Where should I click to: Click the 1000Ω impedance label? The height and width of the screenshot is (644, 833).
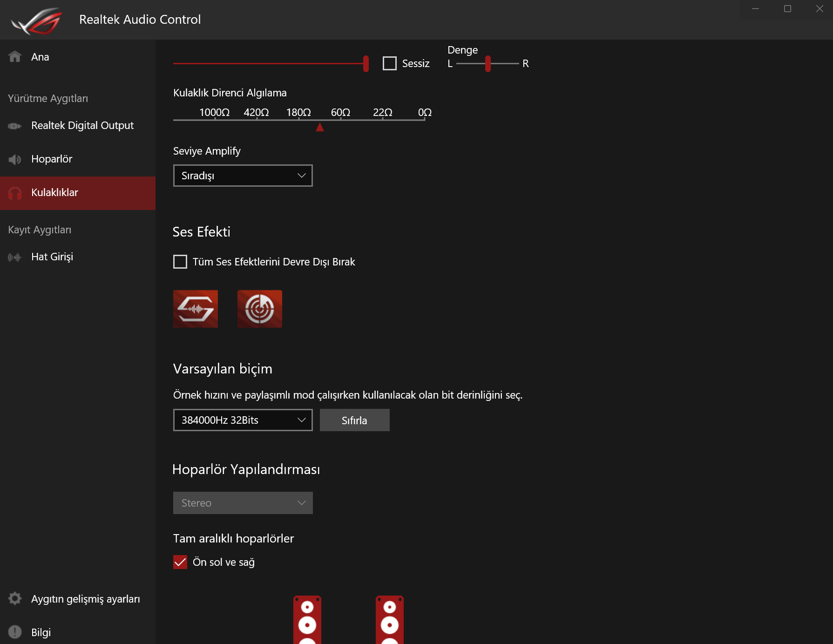click(215, 112)
